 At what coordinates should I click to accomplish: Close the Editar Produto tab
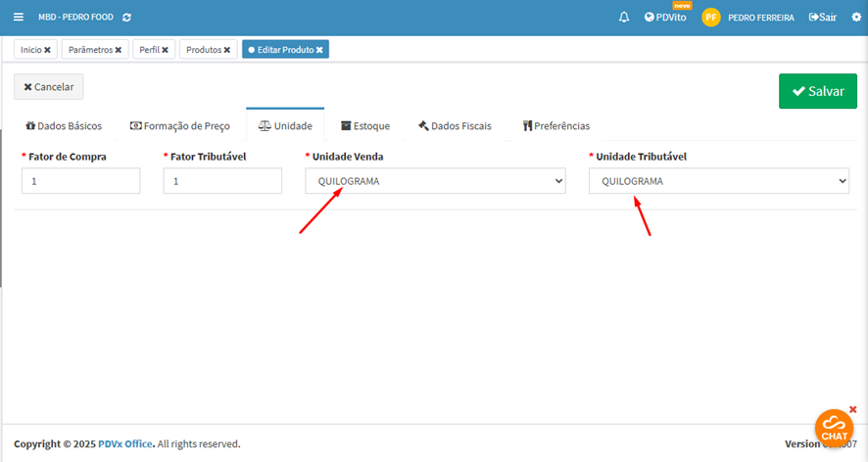click(319, 50)
